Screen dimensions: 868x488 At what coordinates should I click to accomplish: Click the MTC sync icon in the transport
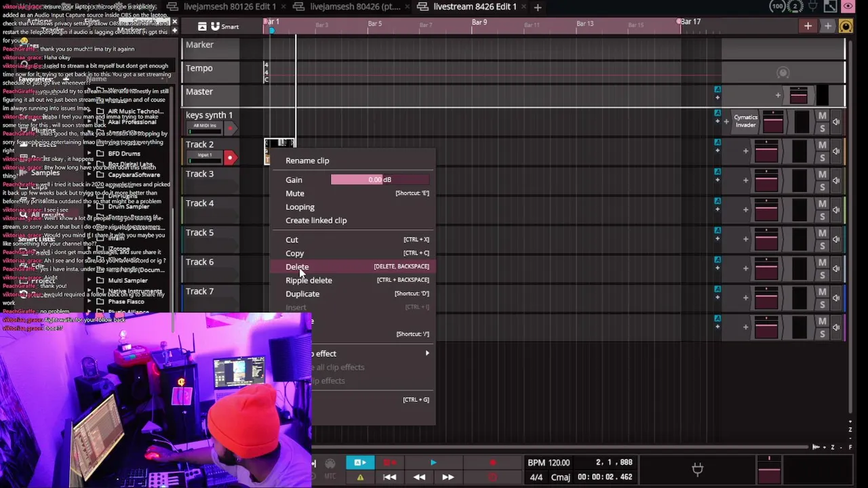click(330, 476)
